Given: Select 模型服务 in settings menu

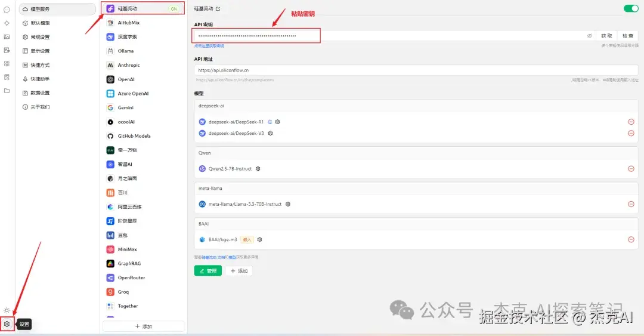Looking at the screenshot, I should click(x=57, y=9).
